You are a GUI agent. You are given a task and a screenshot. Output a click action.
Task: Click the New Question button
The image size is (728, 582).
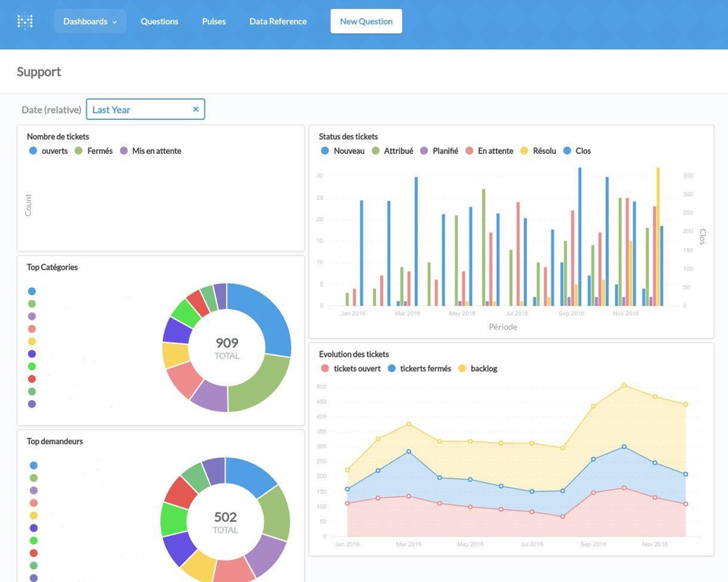366,21
